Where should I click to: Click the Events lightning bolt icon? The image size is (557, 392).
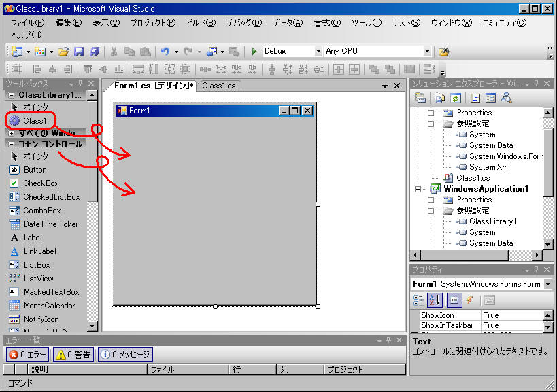coord(469,300)
